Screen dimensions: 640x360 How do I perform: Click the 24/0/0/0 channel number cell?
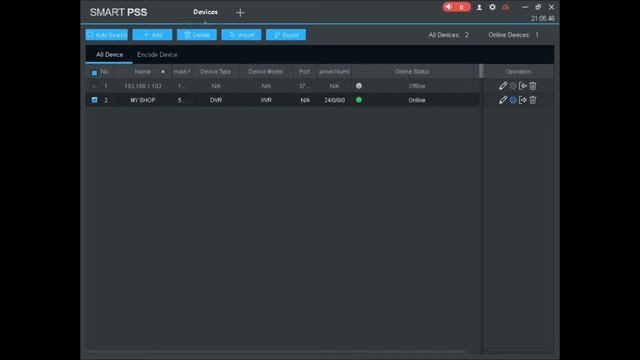coord(335,100)
